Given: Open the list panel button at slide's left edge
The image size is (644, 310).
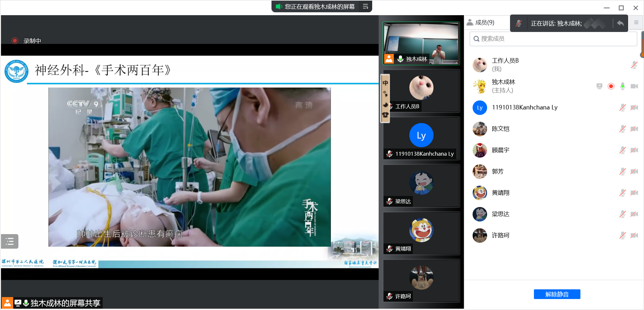Looking at the screenshot, I should point(10,241).
